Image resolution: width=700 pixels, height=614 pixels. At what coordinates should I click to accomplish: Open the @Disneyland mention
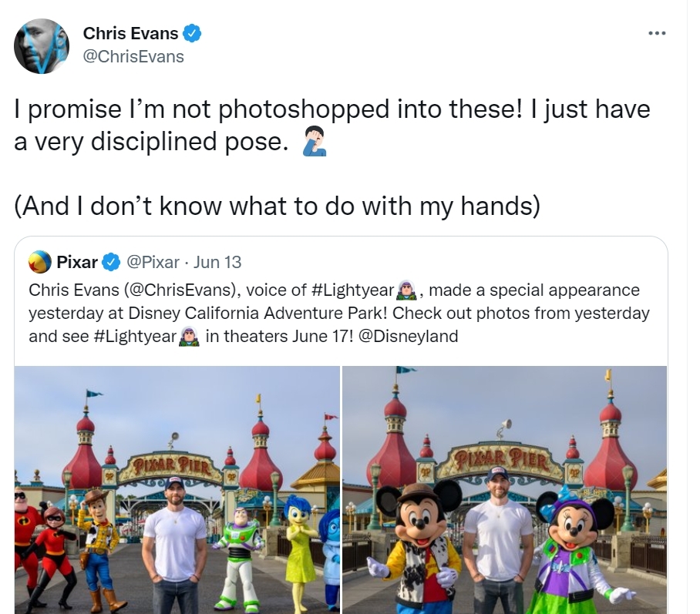click(x=408, y=336)
